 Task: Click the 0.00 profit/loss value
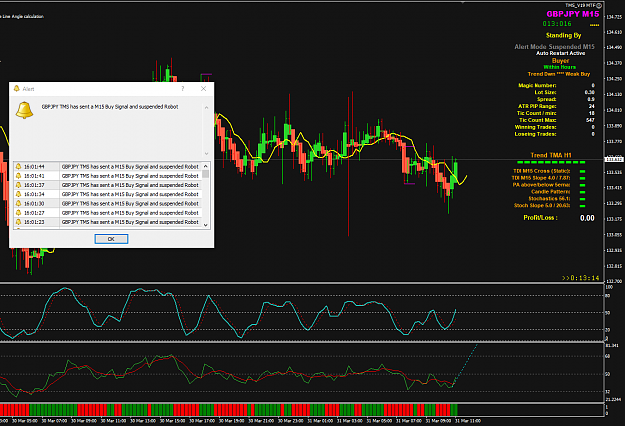tap(587, 218)
